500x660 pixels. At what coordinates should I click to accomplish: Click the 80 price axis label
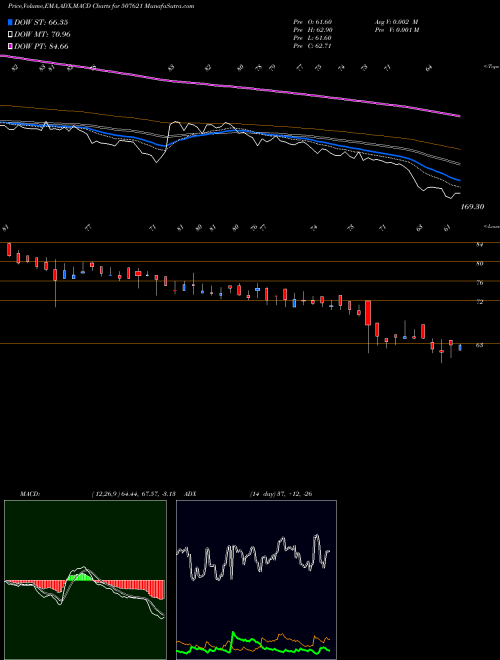pyautogui.click(x=479, y=264)
